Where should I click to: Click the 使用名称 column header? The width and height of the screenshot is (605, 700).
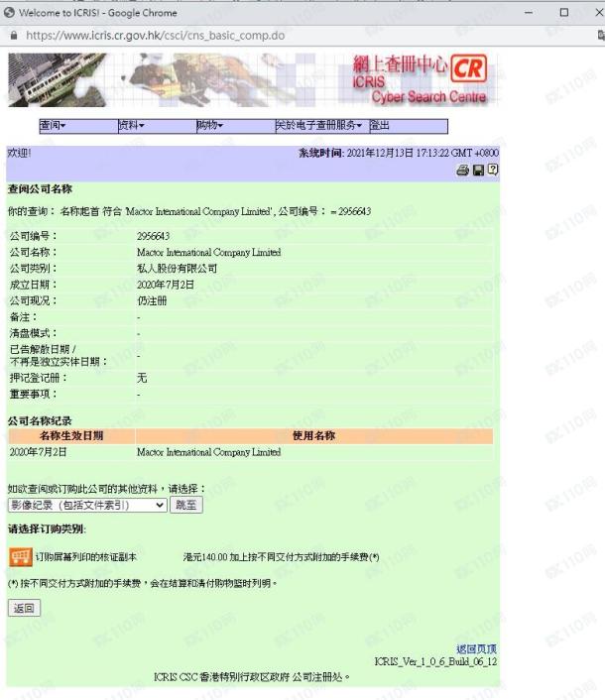pyautogui.click(x=313, y=435)
